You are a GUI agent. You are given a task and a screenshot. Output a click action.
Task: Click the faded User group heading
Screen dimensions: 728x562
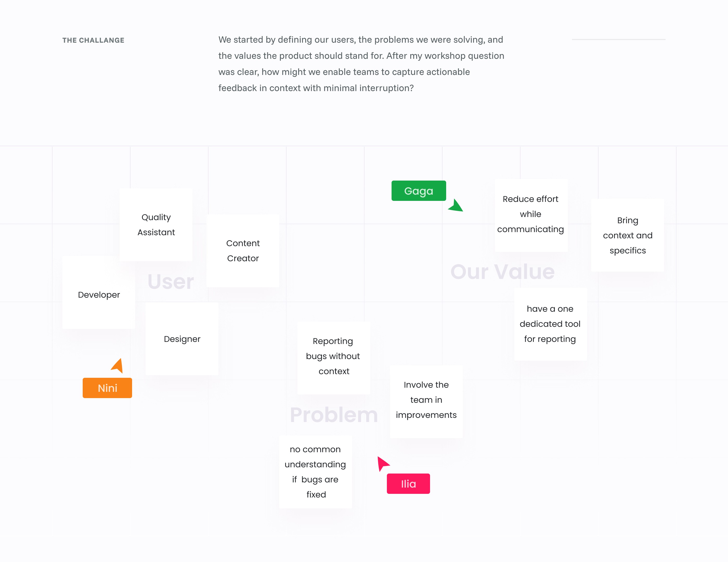pos(171,282)
